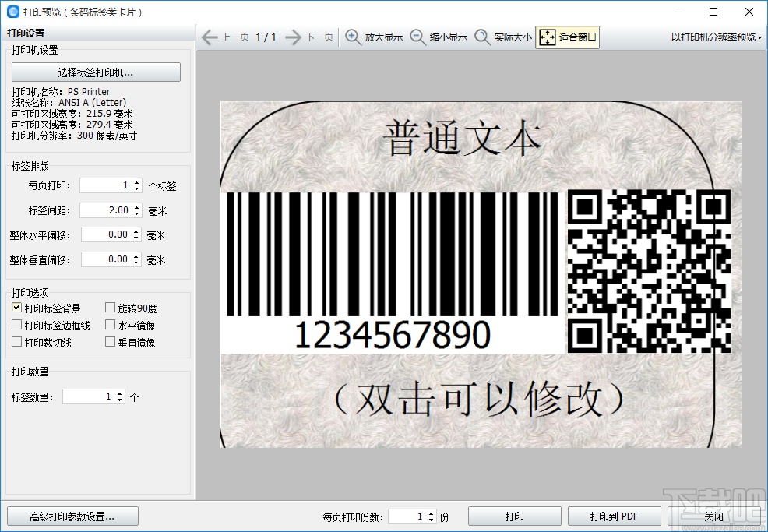Image resolution: width=768 pixels, height=532 pixels.
Task: Click 实际大小 toolbar text
Action: click(513, 37)
